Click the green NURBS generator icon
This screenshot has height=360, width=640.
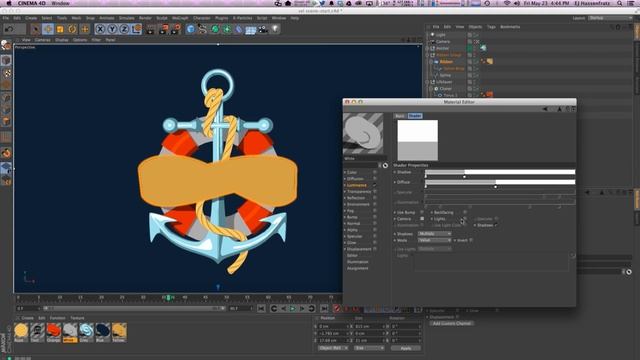point(215,29)
